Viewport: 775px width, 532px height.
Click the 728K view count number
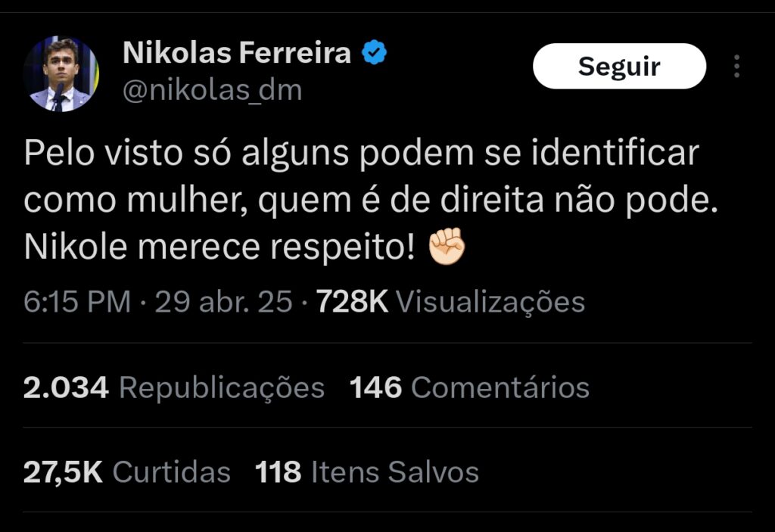[352, 302]
